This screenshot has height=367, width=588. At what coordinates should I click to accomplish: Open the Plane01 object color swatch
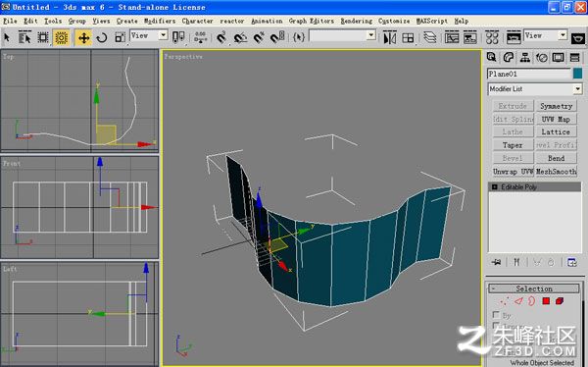(577, 74)
